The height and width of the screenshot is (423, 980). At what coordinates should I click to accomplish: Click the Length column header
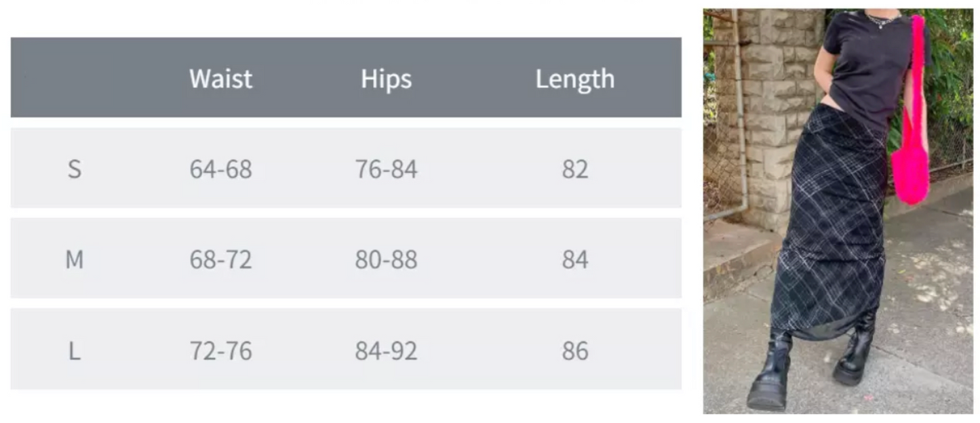click(x=574, y=79)
